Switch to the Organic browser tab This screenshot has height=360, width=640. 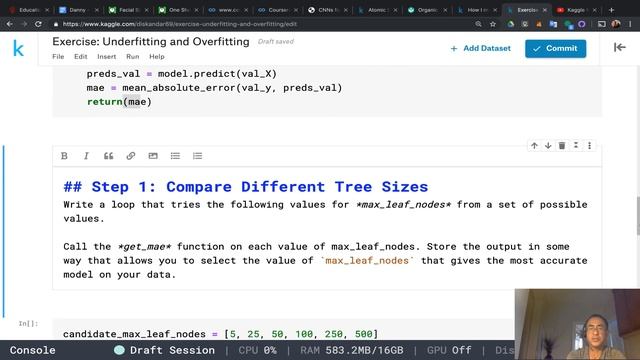[x=427, y=10]
